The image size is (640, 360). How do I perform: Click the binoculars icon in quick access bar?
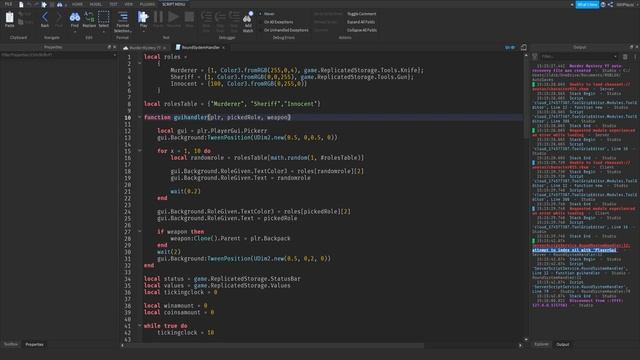pos(60,4)
